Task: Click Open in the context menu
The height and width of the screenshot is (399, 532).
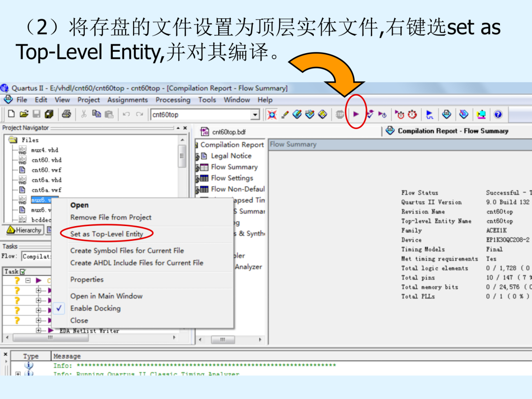Action: point(79,205)
